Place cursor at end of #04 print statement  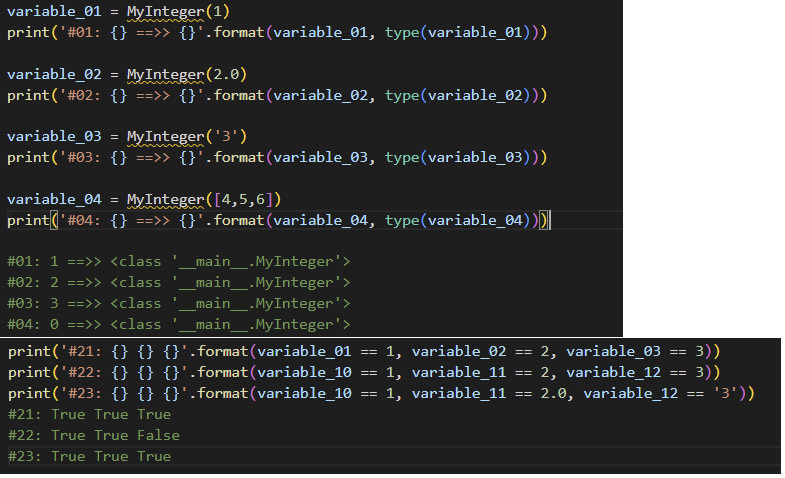point(550,220)
